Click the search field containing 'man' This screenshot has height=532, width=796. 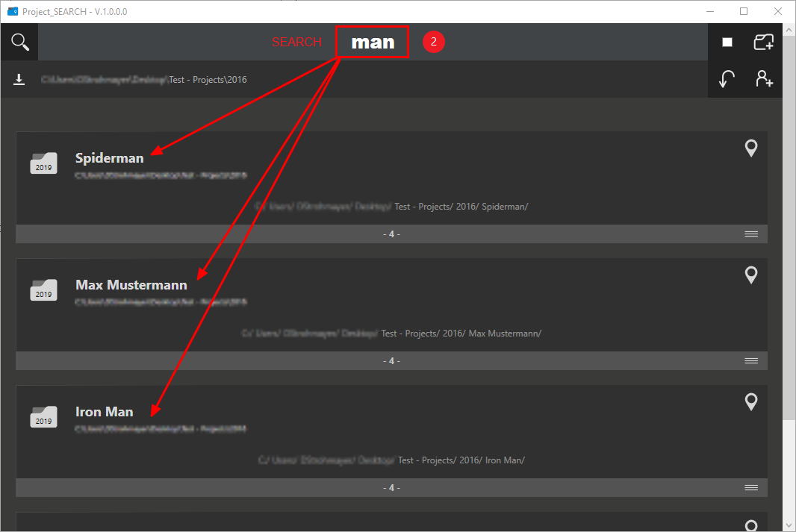(373, 42)
